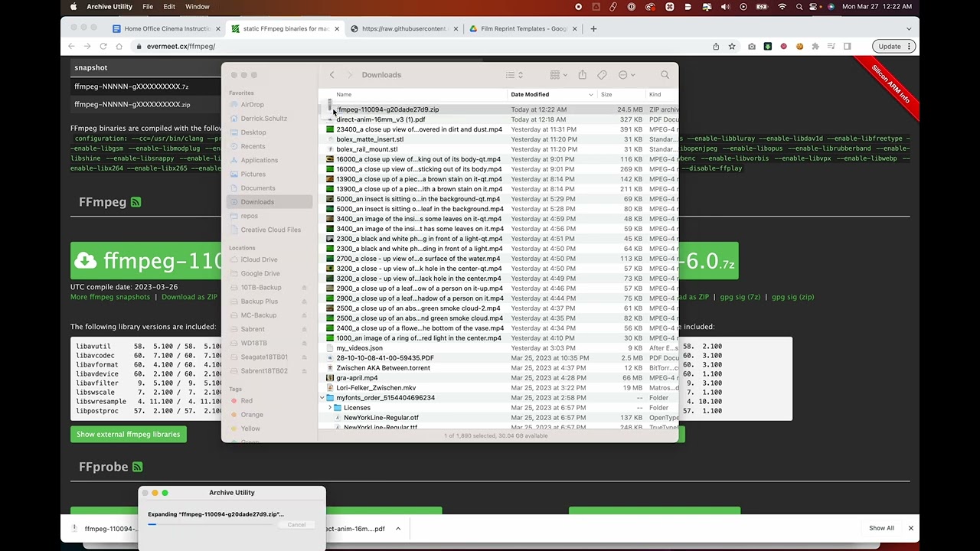The height and width of the screenshot is (551, 980).
Task: Select ffmpeg-110094-g20dade27d9.zip file row
Action: (498, 109)
